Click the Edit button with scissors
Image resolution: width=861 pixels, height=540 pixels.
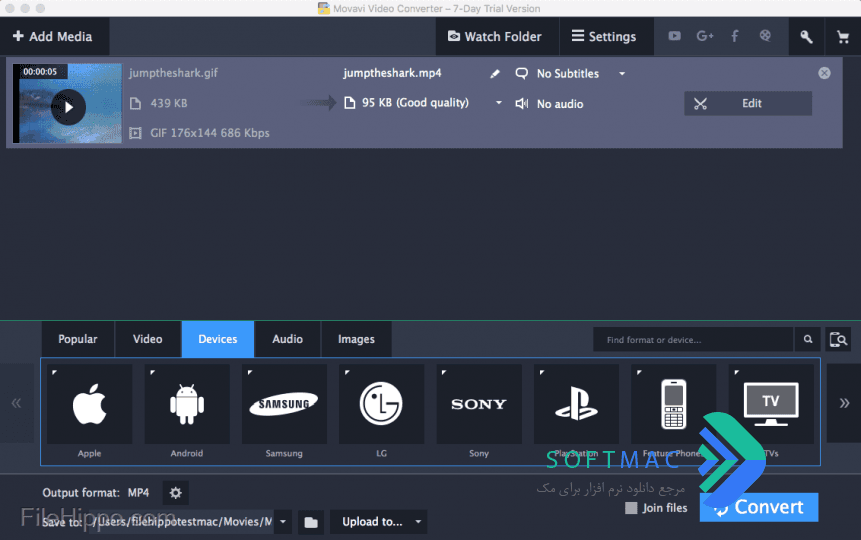(x=748, y=103)
